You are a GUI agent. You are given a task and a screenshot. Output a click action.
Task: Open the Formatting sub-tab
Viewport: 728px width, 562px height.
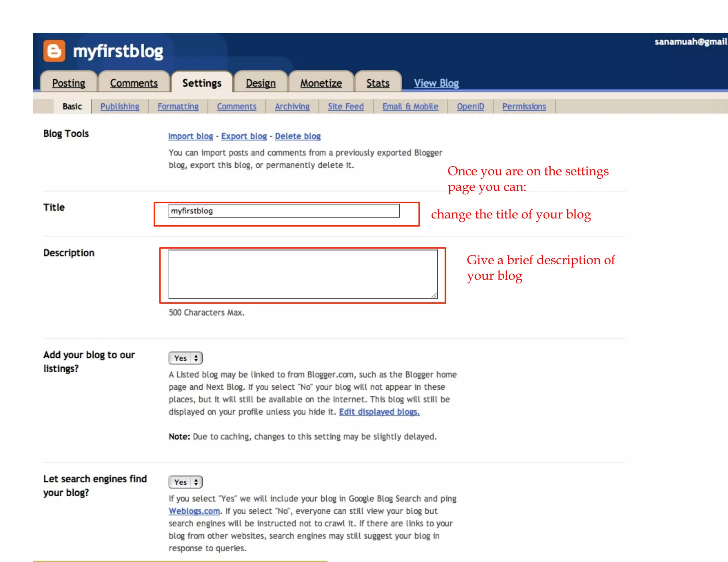point(178,107)
